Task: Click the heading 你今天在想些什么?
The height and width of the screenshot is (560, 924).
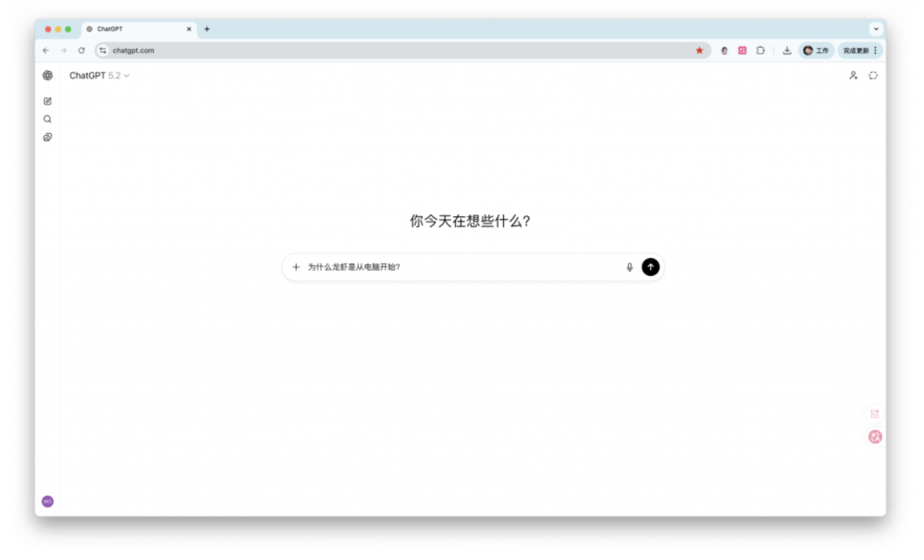Action: [x=471, y=221]
